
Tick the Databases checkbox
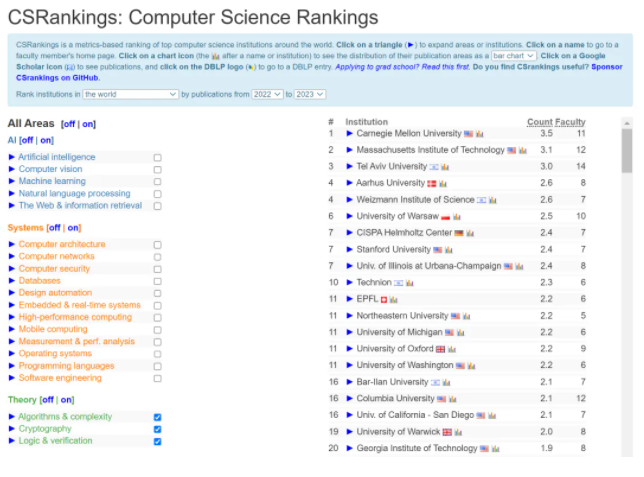157,281
